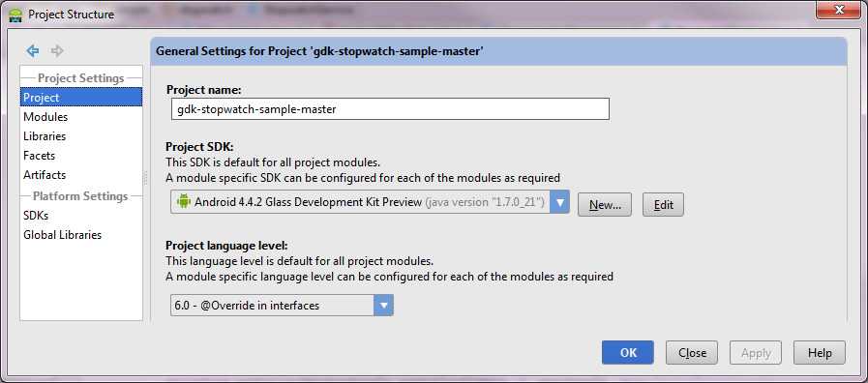The height and width of the screenshot is (383, 868).
Task: Click the Android robot icon in SDK combo
Action: (183, 202)
